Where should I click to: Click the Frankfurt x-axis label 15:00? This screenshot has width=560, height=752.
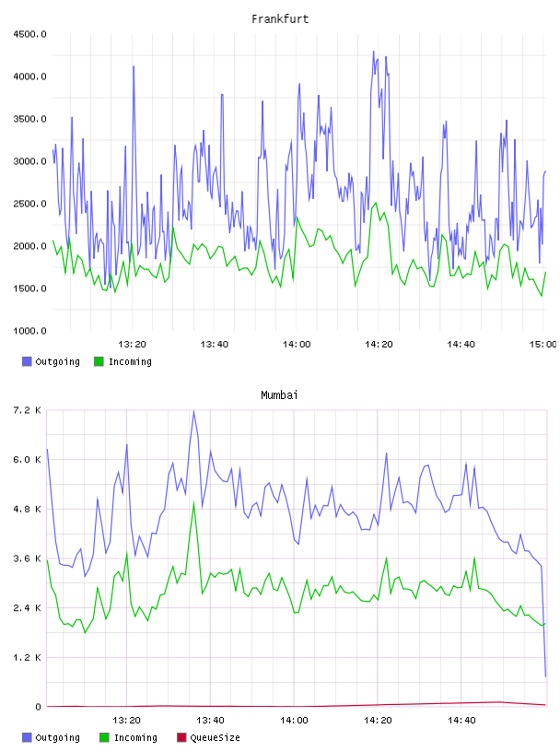[x=543, y=345]
